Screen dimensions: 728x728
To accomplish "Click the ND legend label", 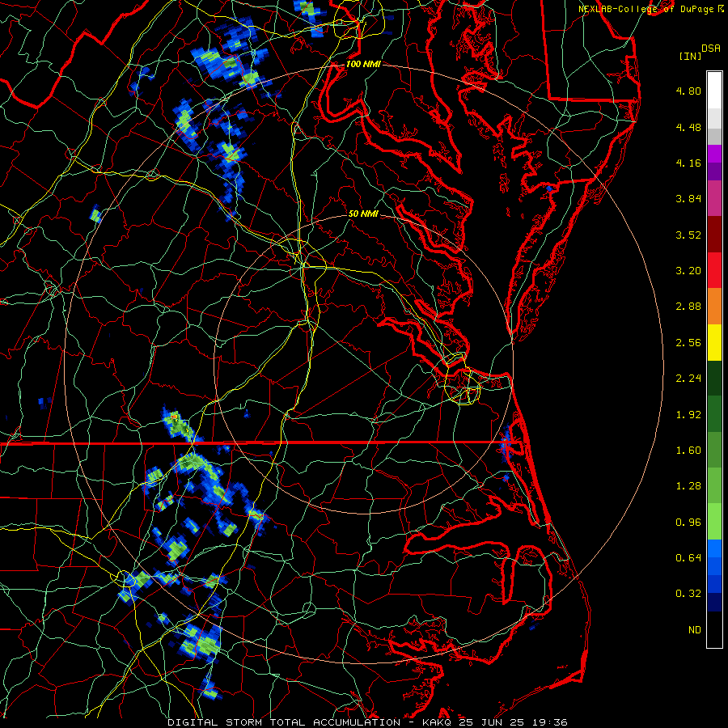I will (x=695, y=630).
